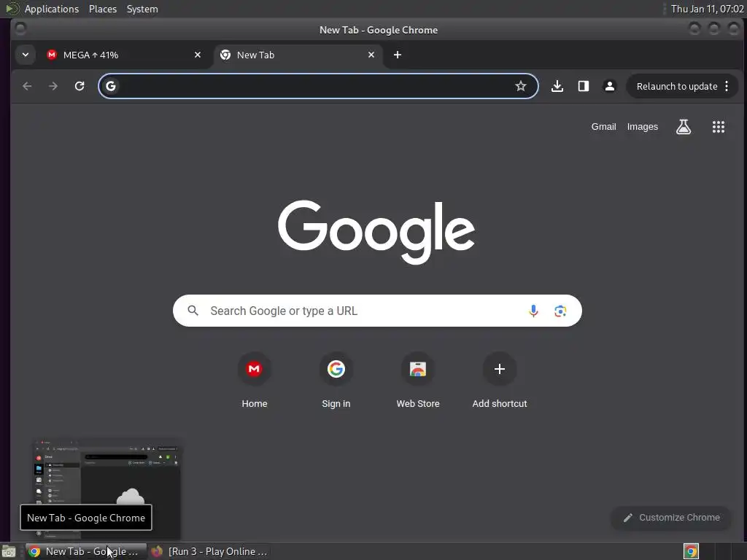Image resolution: width=747 pixels, height=560 pixels.
Task: Go back with the back arrow
Action: click(27, 86)
